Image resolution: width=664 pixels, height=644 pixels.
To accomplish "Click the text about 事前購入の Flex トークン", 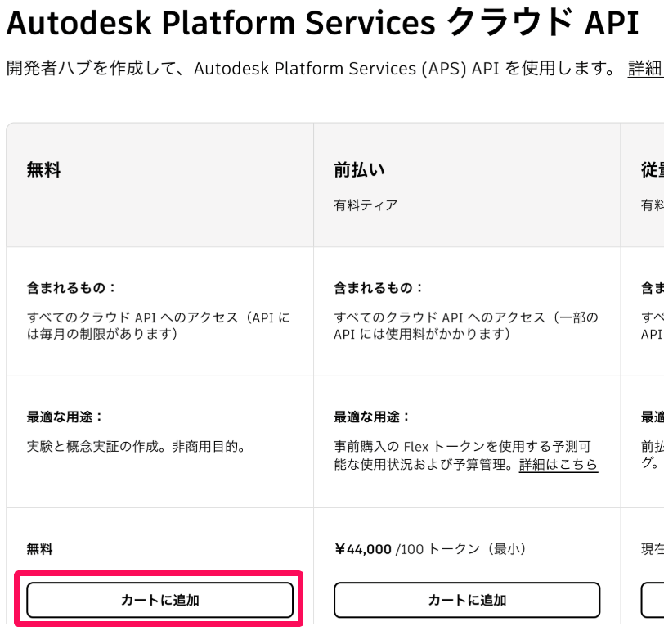I will coord(466,456).
